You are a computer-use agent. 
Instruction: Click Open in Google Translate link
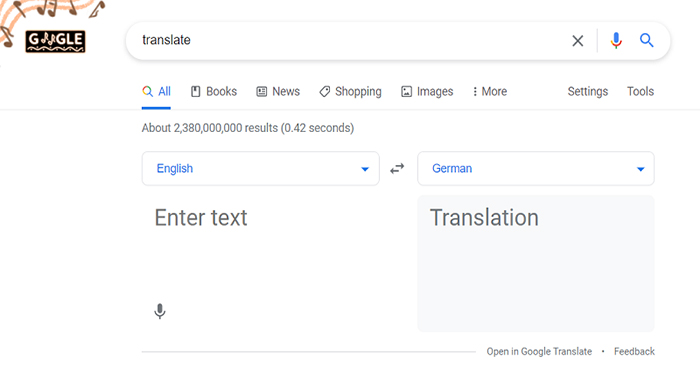pos(539,351)
